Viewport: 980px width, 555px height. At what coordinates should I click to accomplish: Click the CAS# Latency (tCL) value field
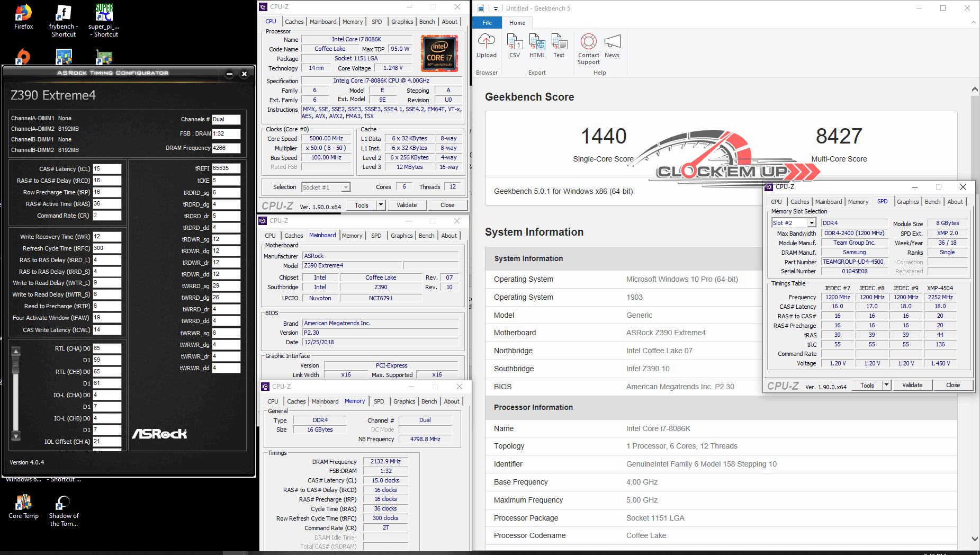point(107,169)
